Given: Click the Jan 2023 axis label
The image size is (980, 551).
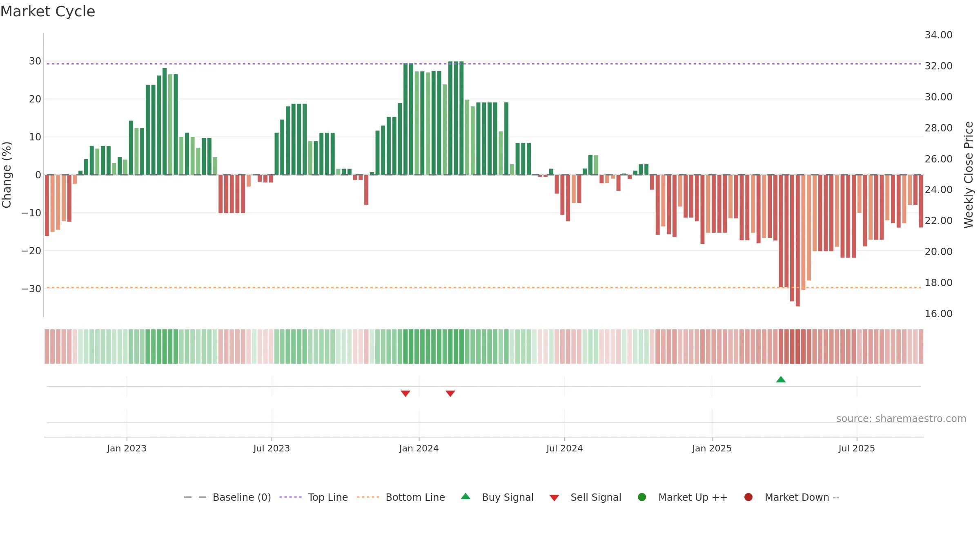Looking at the screenshot, I should tap(127, 448).
